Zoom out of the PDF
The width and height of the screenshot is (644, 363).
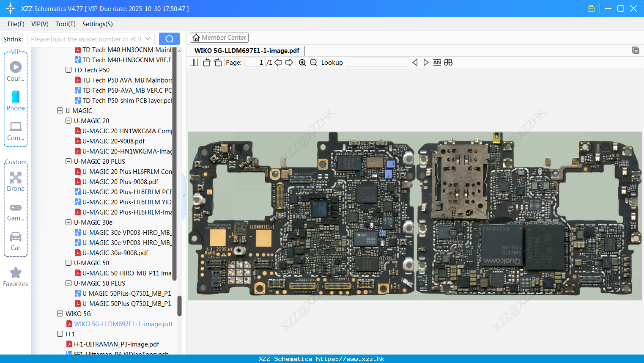click(x=313, y=63)
